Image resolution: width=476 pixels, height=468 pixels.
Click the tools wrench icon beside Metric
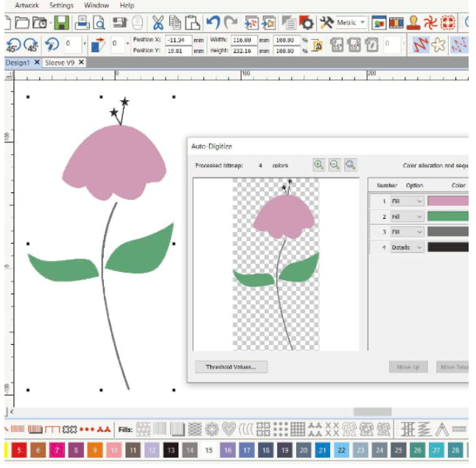(326, 22)
